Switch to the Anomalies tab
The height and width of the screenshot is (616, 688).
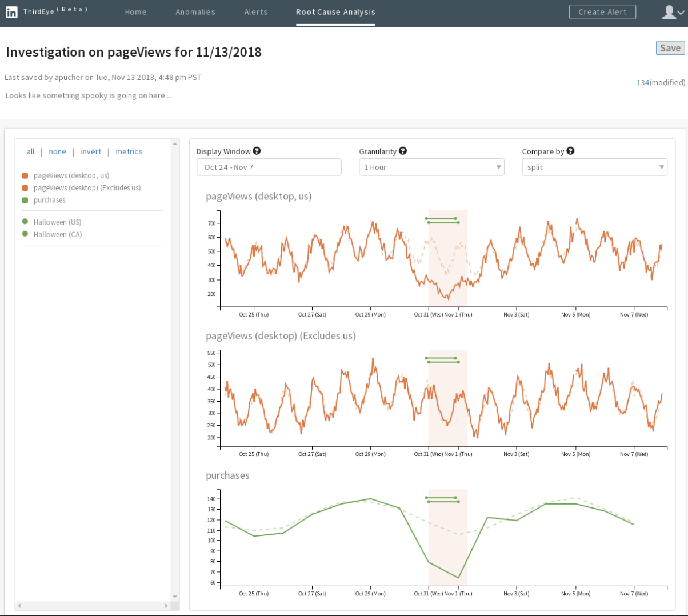(195, 11)
